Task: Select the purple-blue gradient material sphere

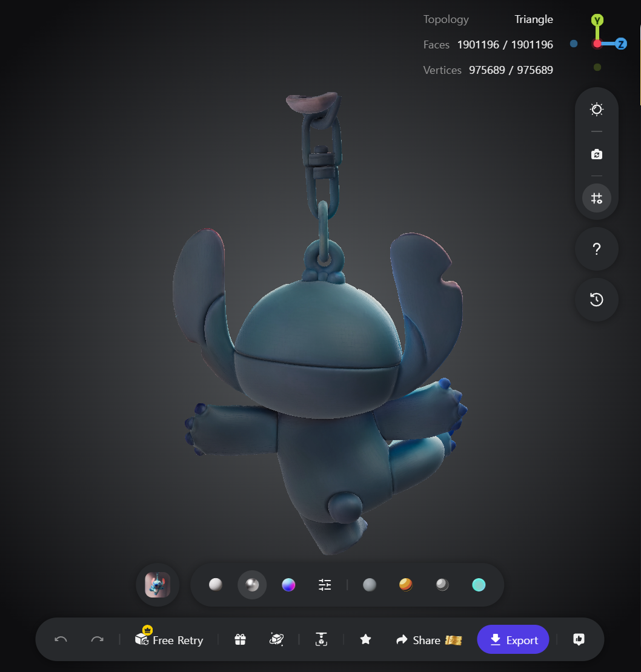Action: [288, 585]
